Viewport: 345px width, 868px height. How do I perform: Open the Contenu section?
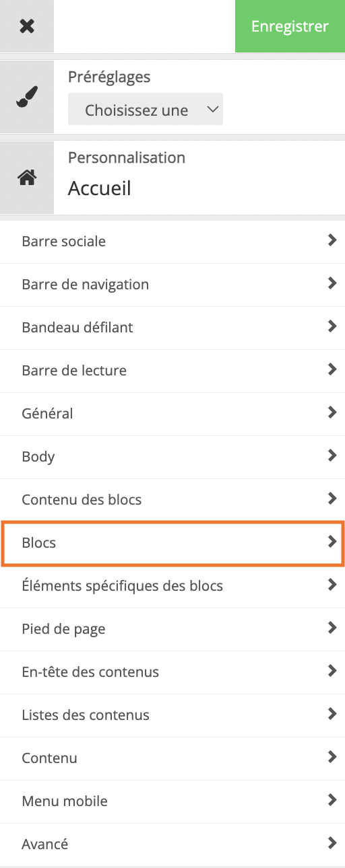172,758
